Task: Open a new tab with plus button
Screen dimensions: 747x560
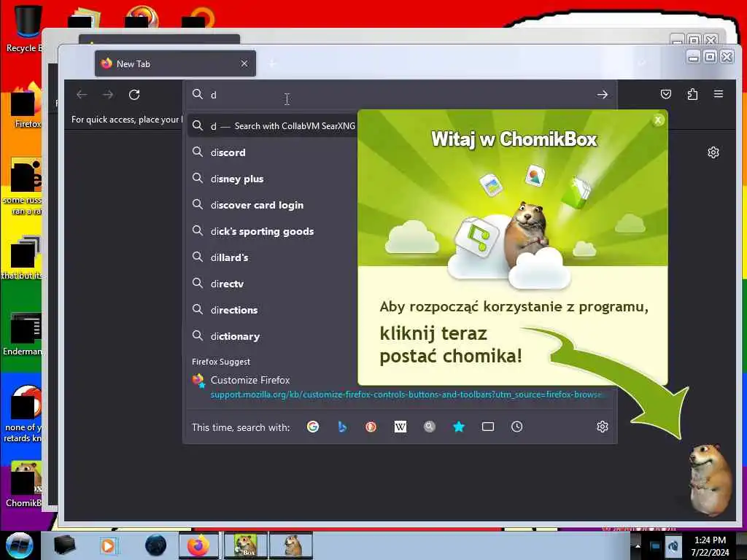Action: coord(273,63)
